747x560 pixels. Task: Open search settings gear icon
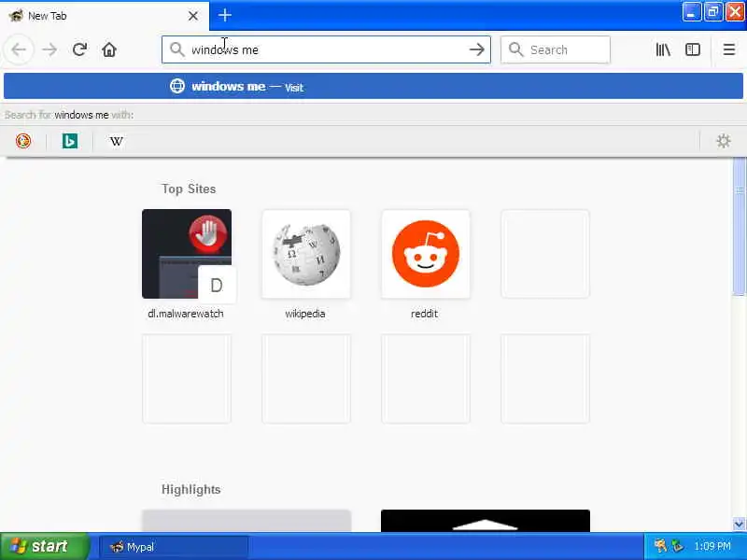(x=723, y=141)
